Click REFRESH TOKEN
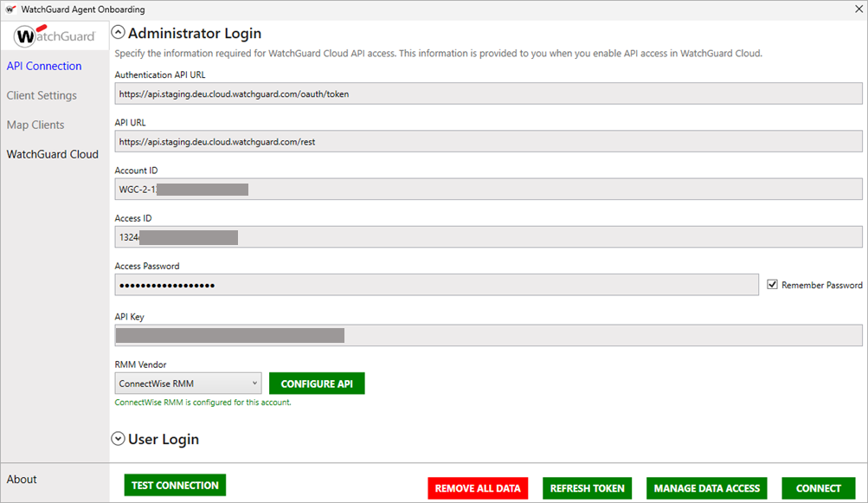This screenshot has height=503, width=868. [x=587, y=487]
